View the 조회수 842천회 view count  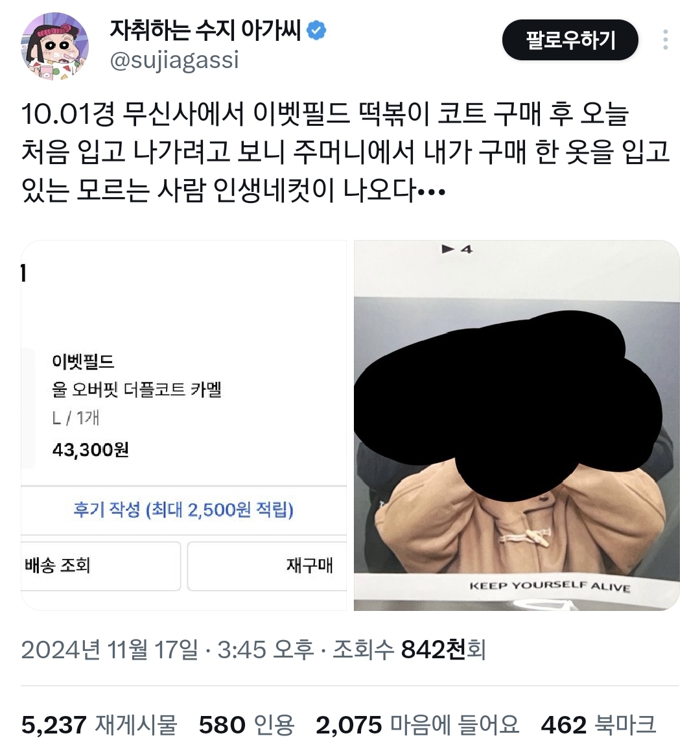coord(410,650)
